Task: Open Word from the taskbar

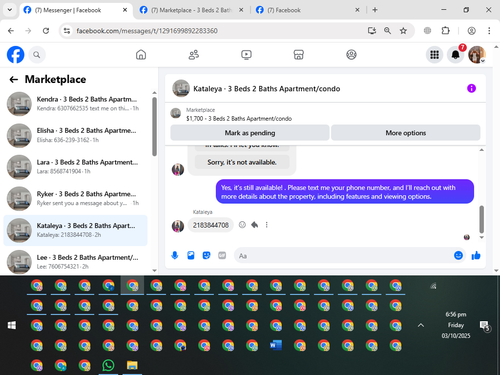Action: coord(276,345)
